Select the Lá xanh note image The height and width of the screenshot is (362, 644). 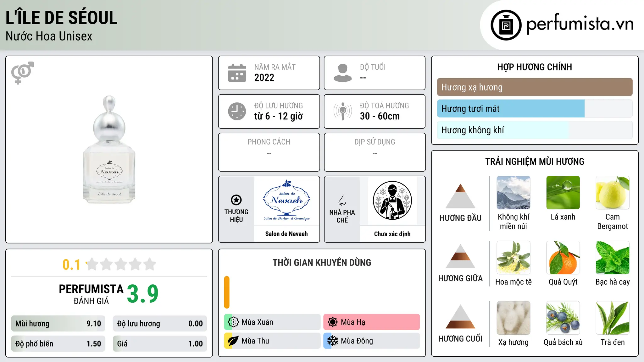click(563, 193)
